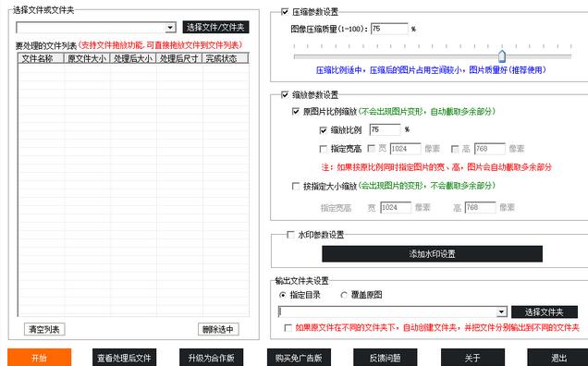Toggle the 缩放比例 checkbox
Screen dimensions: 588x366
324,130
